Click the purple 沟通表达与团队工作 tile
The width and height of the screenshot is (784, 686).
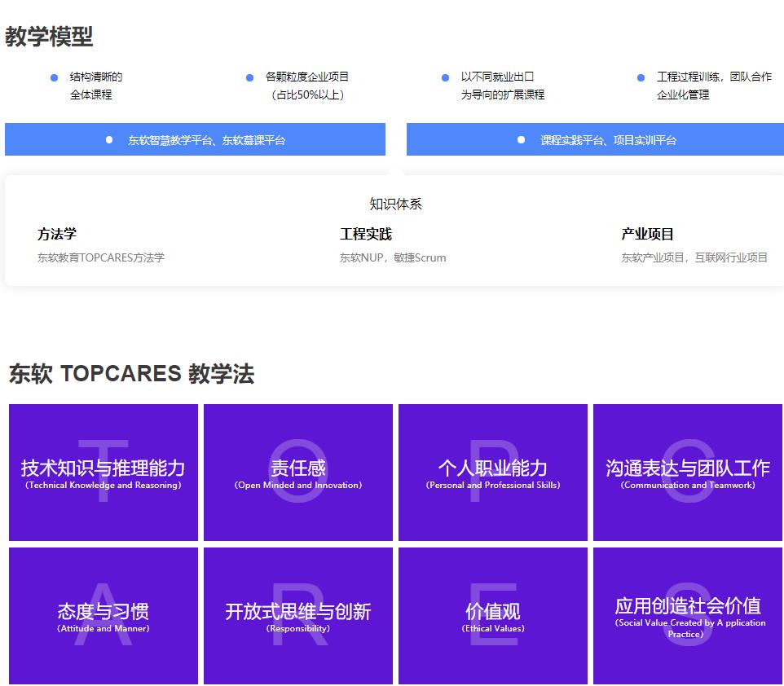[x=687, y=473]
